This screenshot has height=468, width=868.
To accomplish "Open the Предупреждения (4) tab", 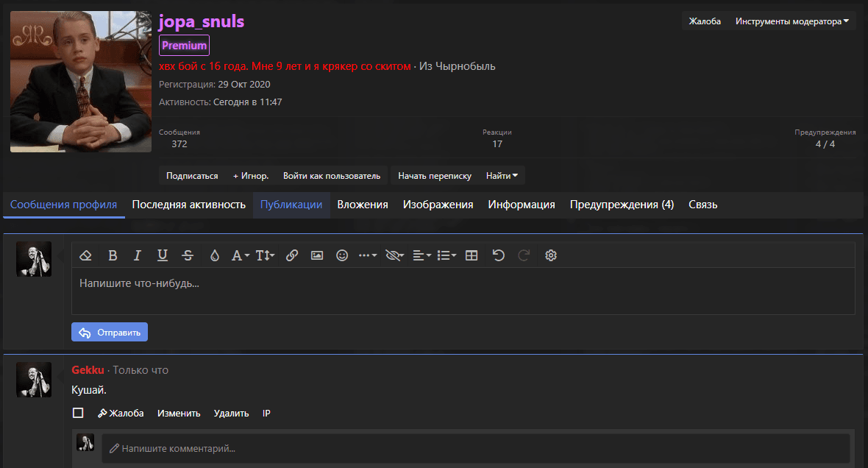I will (622, 205).
